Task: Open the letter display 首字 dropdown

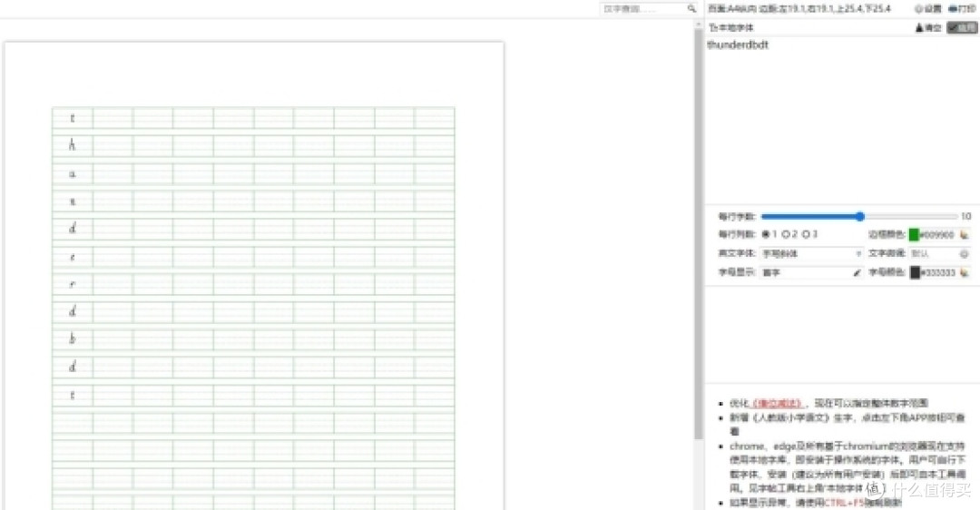Action: tap(811, 272)
